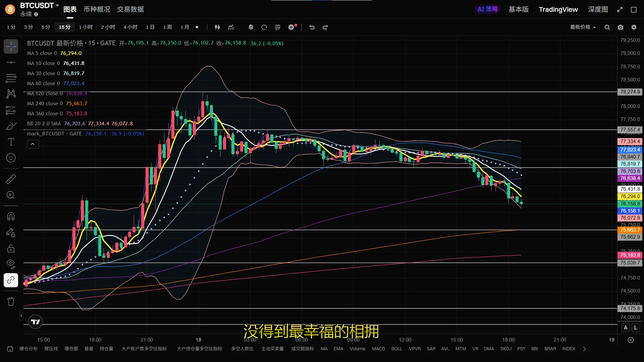Image resolution: width=644 pixels, height=362 pixels.
Task: Collapse the indicator legend with the chevron
Action: point(33,144)
